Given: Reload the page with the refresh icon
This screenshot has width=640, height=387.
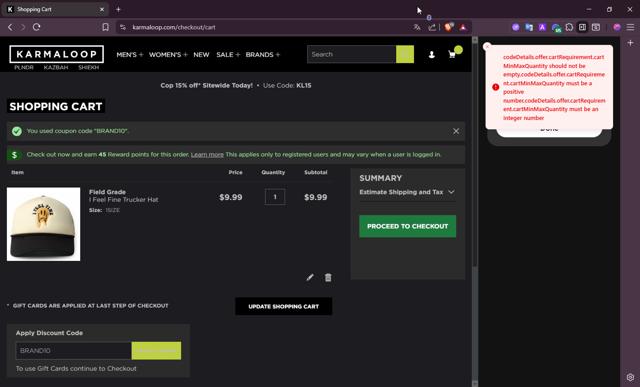Looking at the screenshot, I should click(36, 27).
